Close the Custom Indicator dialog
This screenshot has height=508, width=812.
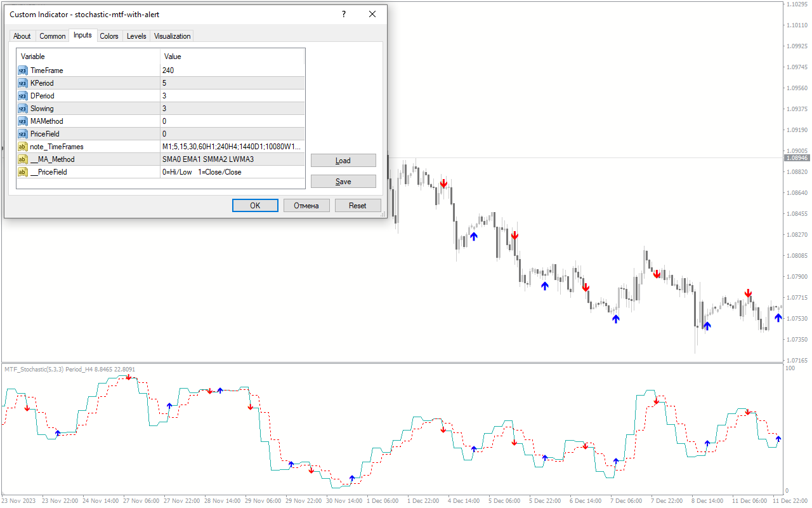tap(372, 14)
